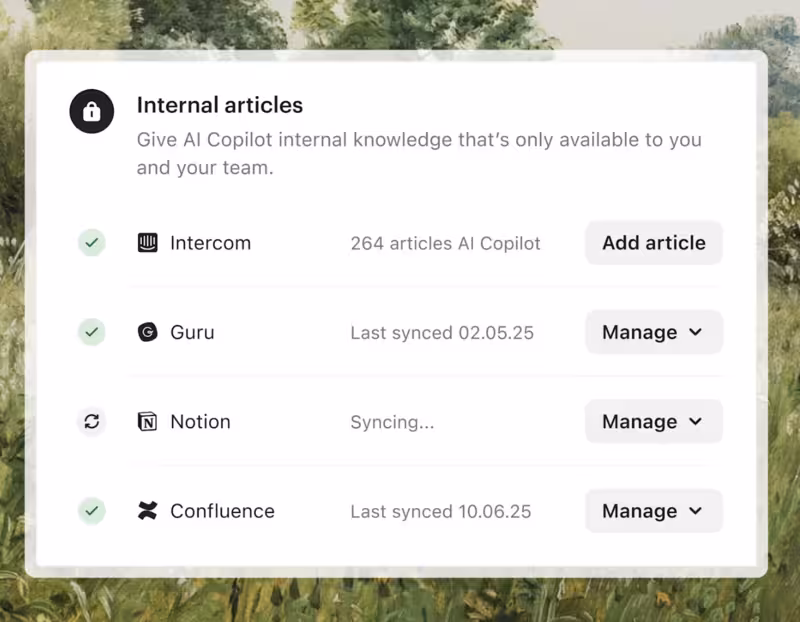Expand the Manage menu for Notion
800x622 pixels.
pos(653,421)
